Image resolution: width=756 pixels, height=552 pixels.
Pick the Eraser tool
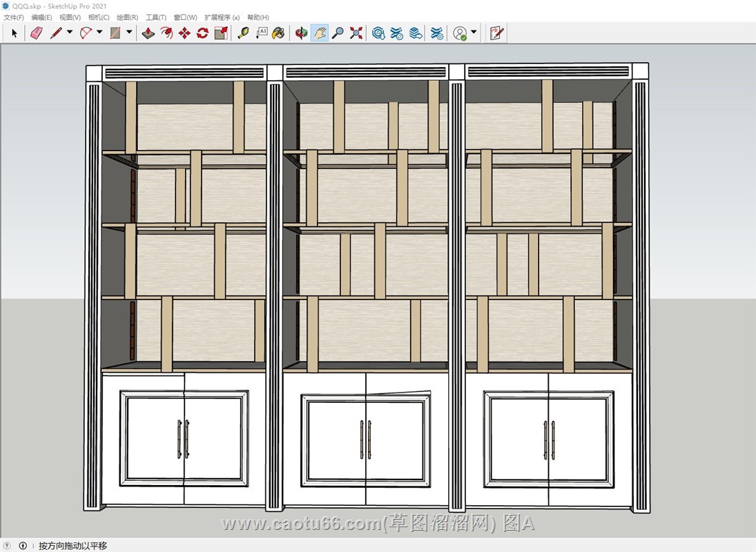pos(37,32)
